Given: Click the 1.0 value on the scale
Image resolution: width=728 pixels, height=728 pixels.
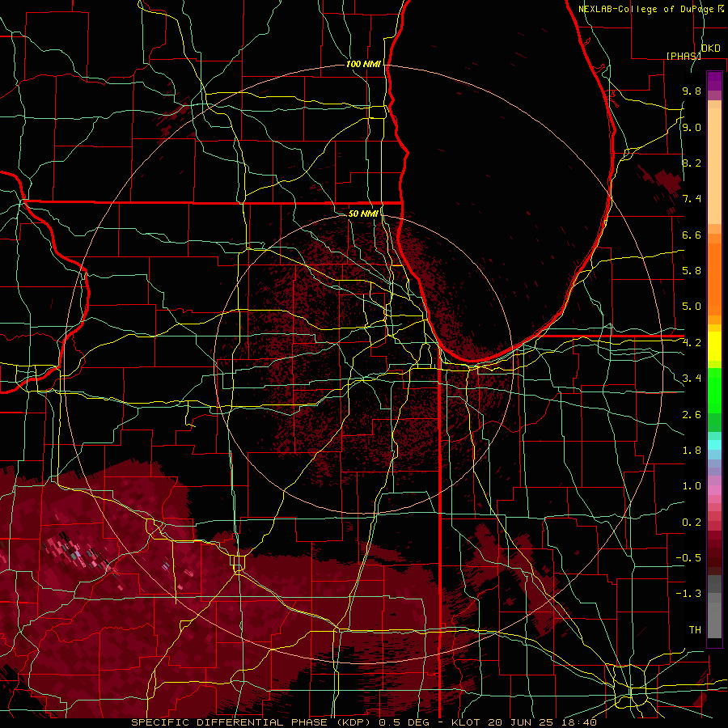Looking at the screenshot, I should pos(692,486).
